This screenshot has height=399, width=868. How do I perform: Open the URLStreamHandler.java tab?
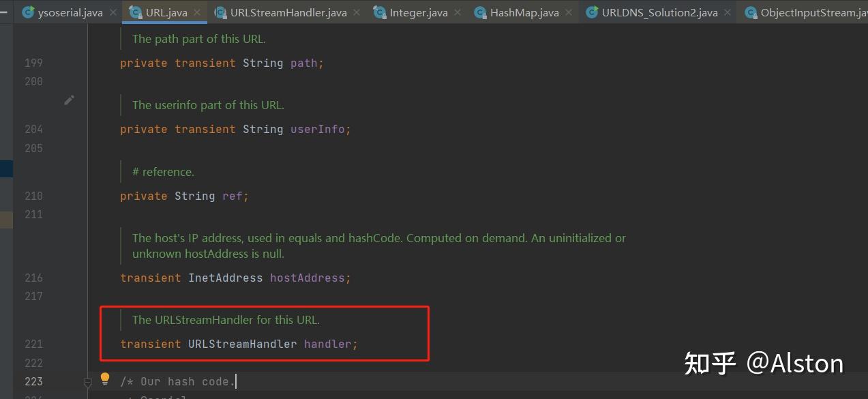coord(288,12)
